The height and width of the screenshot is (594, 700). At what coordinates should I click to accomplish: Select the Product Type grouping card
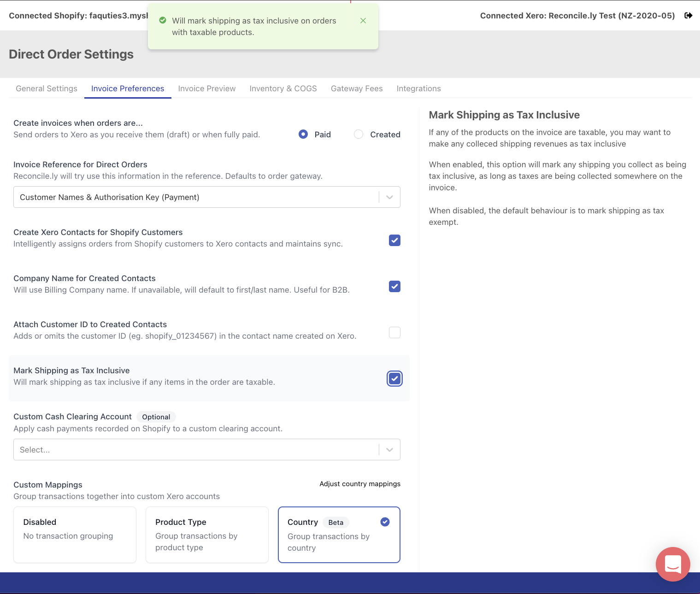206,535
